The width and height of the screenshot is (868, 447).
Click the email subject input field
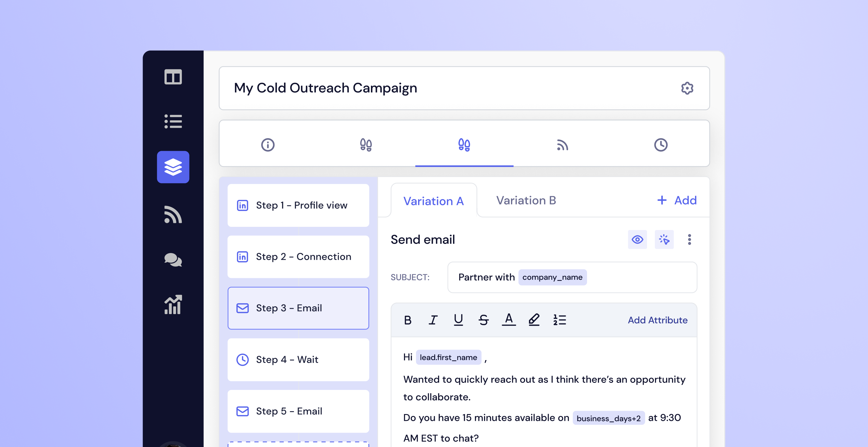[x=572, y=277]
